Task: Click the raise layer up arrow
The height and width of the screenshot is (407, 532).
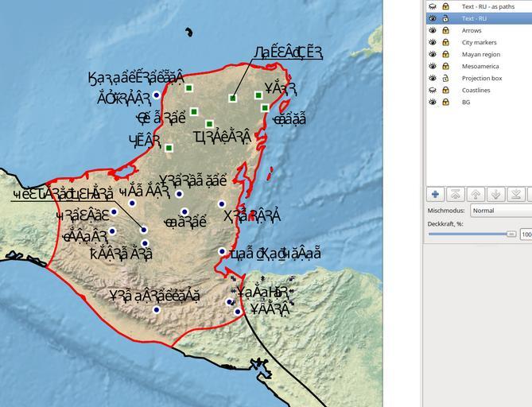Action: coord(476,195)
